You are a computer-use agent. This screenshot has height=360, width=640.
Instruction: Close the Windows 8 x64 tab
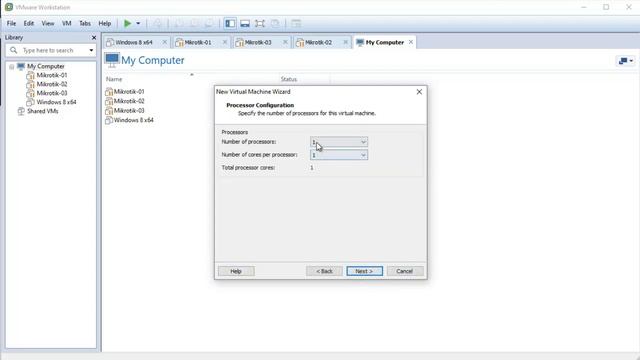[x=164, y=42]
